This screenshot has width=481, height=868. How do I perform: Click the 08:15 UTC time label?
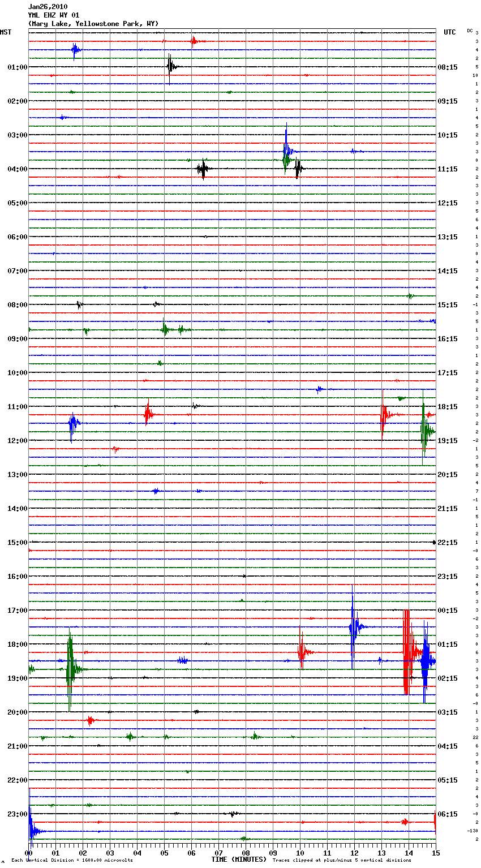click(448, 67)
